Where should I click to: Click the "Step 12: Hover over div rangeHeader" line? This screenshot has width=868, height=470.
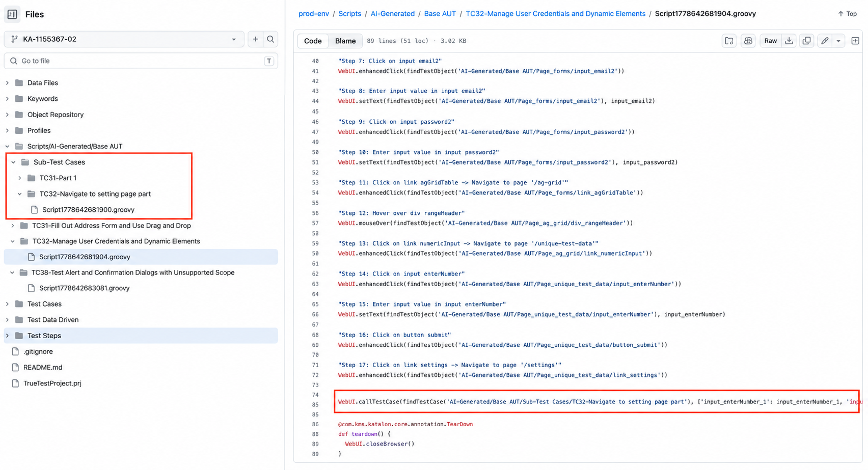coord(401,213)
